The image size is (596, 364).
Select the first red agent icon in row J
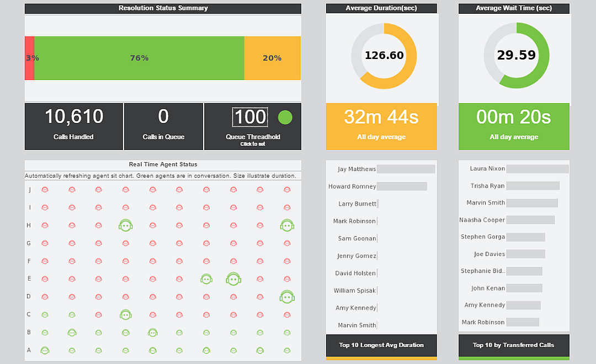click(45, 190)
